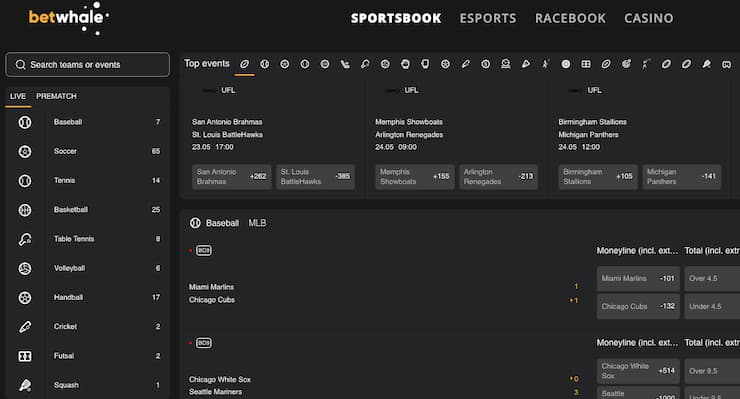Open Tennis from the sidebar icon
740x399 pixels.
click(25, 181)
